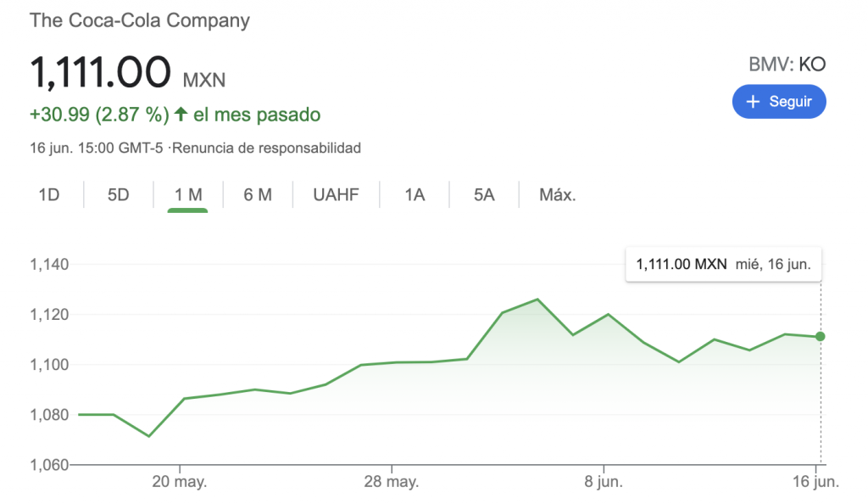The image size is (868, 504).
Task: Switch to the 6 M chart view
Action: pyautogui.click(x=256, y=194)
